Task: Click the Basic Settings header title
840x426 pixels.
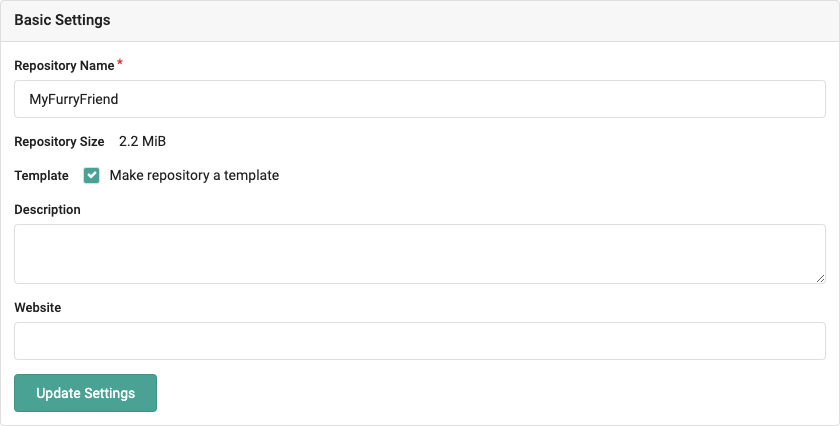Action: click(x=62, y=20)
